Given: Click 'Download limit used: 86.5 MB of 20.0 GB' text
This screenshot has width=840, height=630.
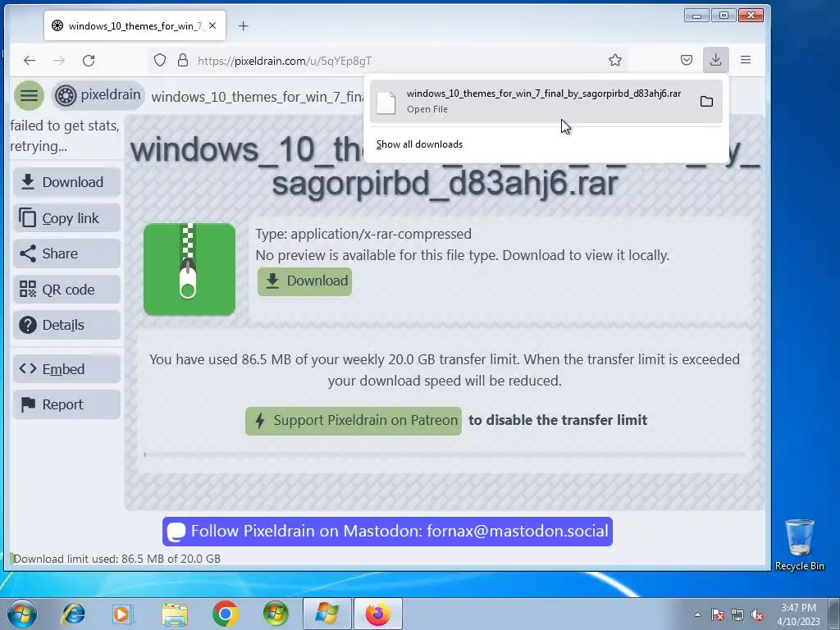Looking at the screenshot, I should [116, 559].
